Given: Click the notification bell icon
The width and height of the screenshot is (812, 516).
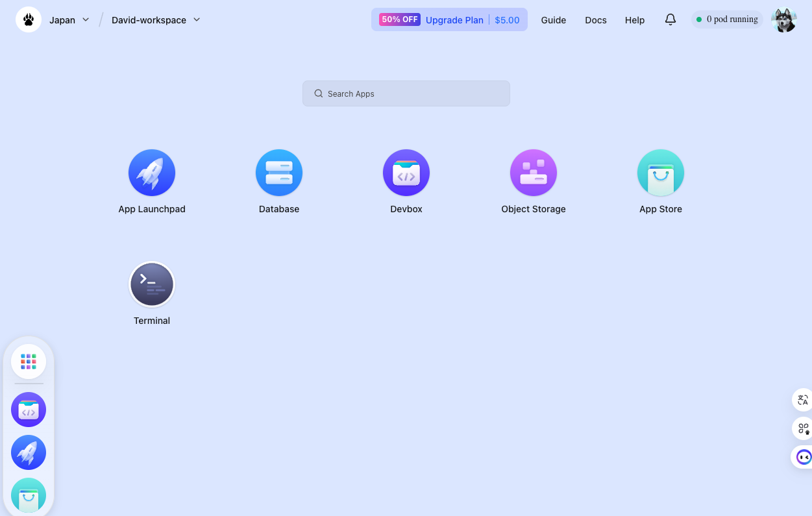Looking at the screenshot, I should [671, 19].
